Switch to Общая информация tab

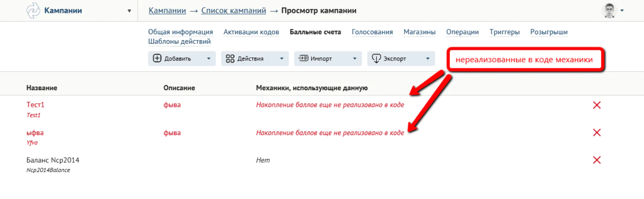click(181, 32)
